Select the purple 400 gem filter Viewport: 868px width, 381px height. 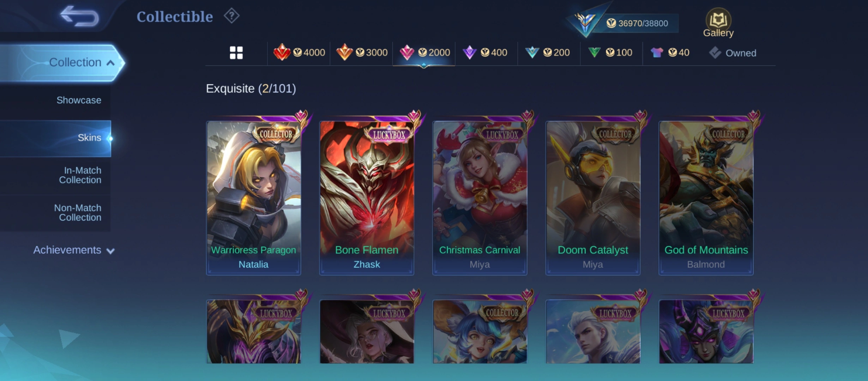485,53
